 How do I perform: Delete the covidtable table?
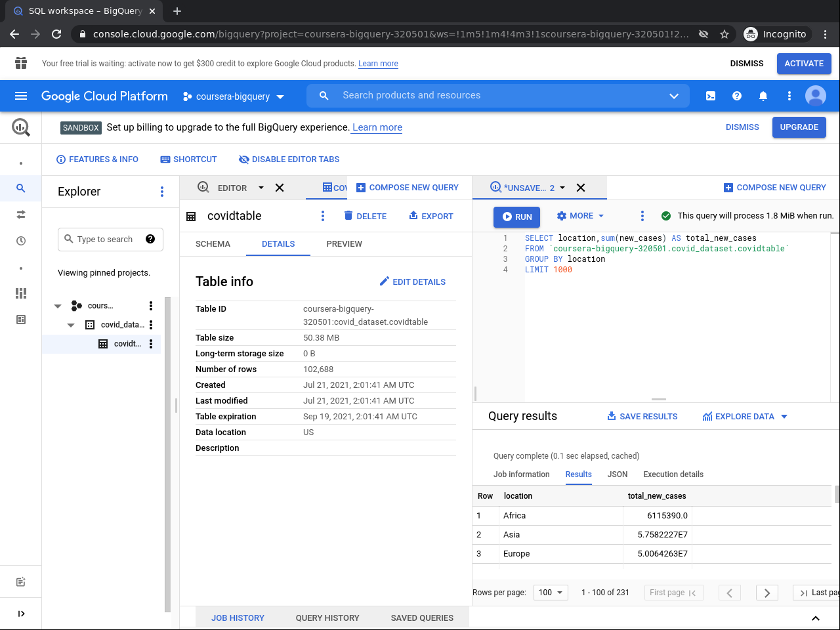click(365, 216)
